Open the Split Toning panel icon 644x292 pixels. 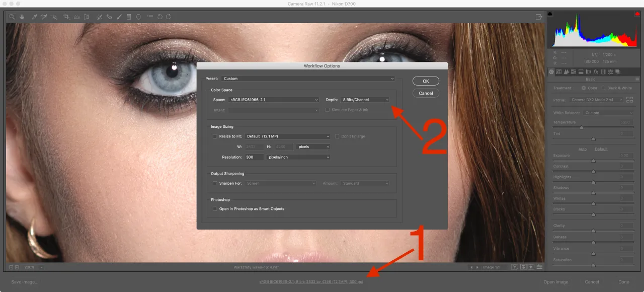click(x=581, y=72)
